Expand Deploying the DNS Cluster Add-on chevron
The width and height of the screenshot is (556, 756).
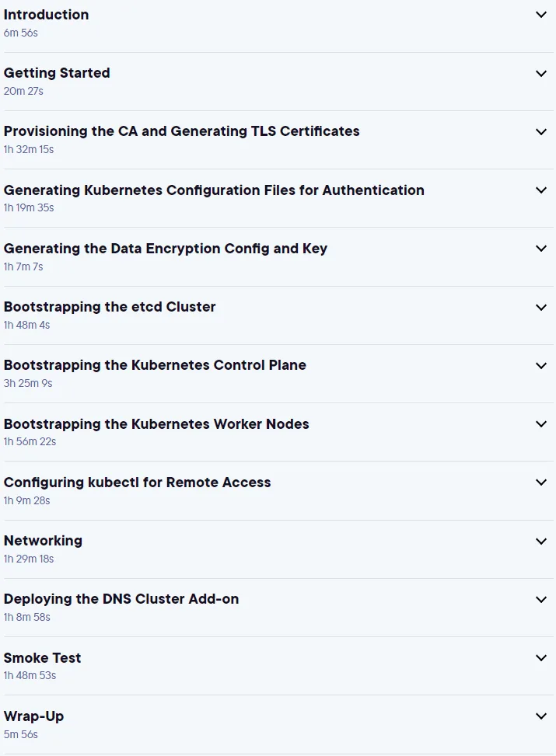pyautogui.click(x=541, y=599)
